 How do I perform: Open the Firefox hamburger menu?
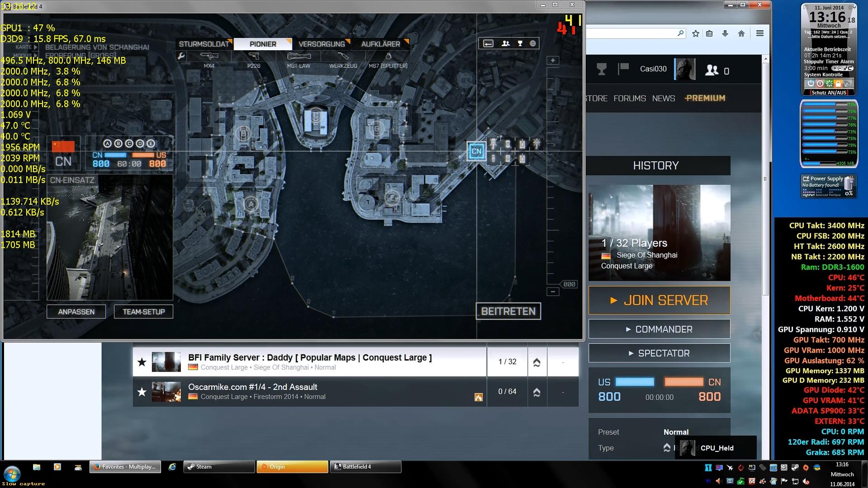pyautogui.click(x=760, y=33)
